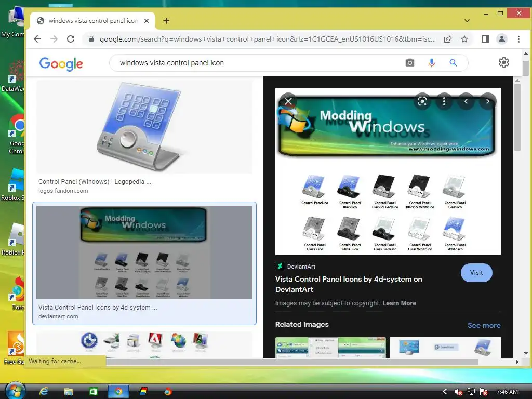Open the Logopedia Control Panel image
Screen dimensions: 532x399
144,126
